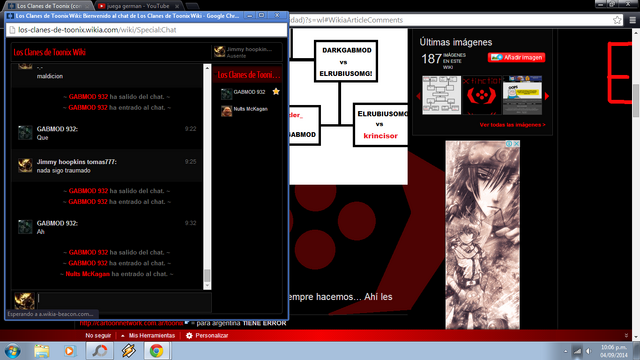Screen dimensions: 640x360
Task: Click the volume speaker icon in the system tray
Action: coord(589,351)
